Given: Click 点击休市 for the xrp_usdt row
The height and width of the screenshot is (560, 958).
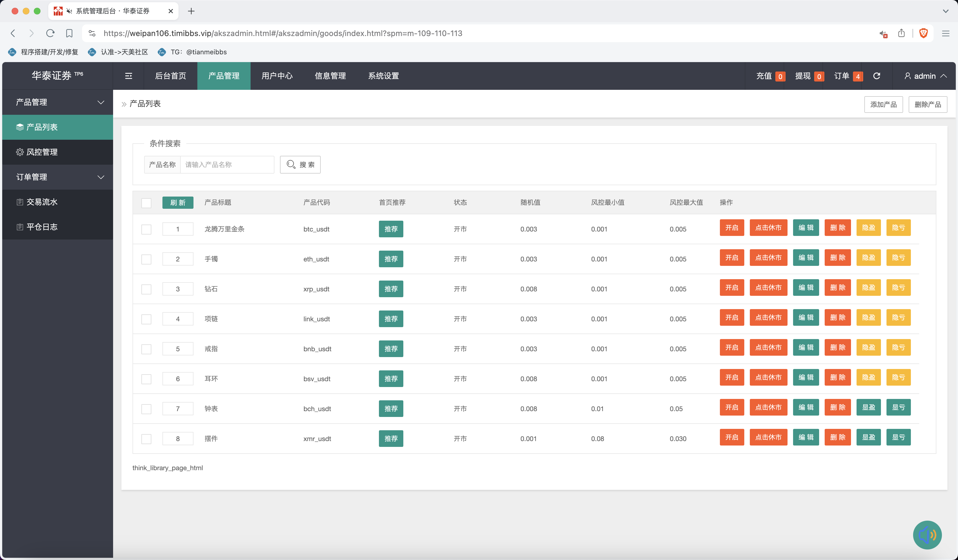Looking at the screenshot, I should pos(768,288).
